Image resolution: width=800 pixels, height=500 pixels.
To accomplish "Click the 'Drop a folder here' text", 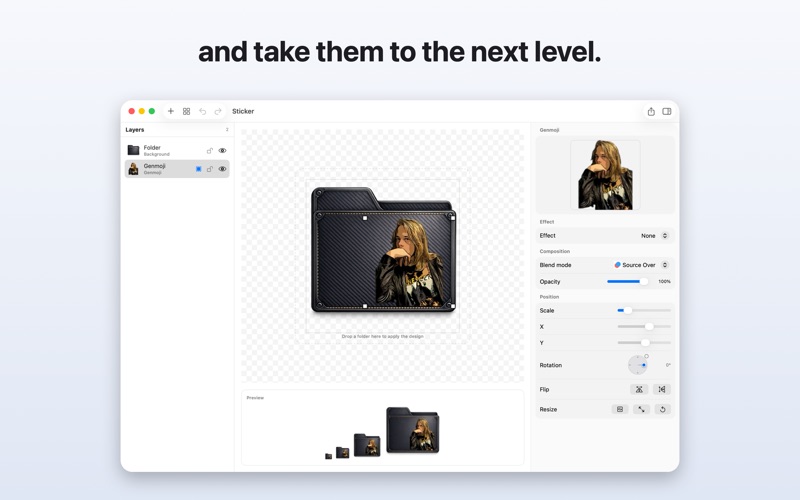I will coord(383,336).
